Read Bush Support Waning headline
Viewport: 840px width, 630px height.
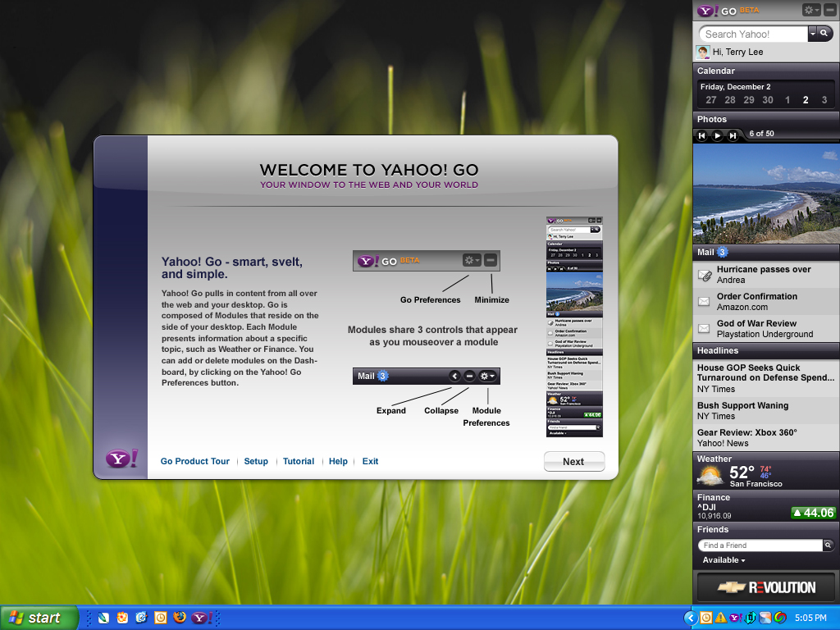coord(766,410)
